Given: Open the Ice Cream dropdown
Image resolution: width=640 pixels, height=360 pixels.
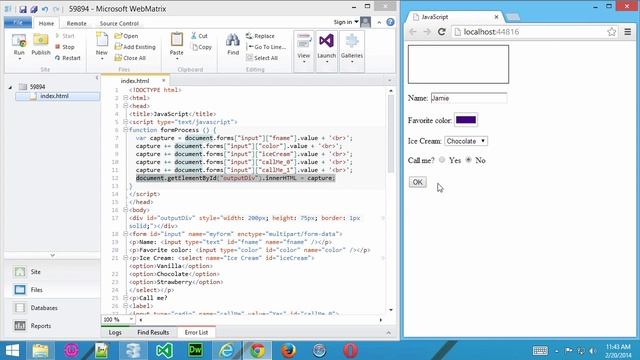Looking at the screenshot, I should pyautogui.click(x=466, y=141).
